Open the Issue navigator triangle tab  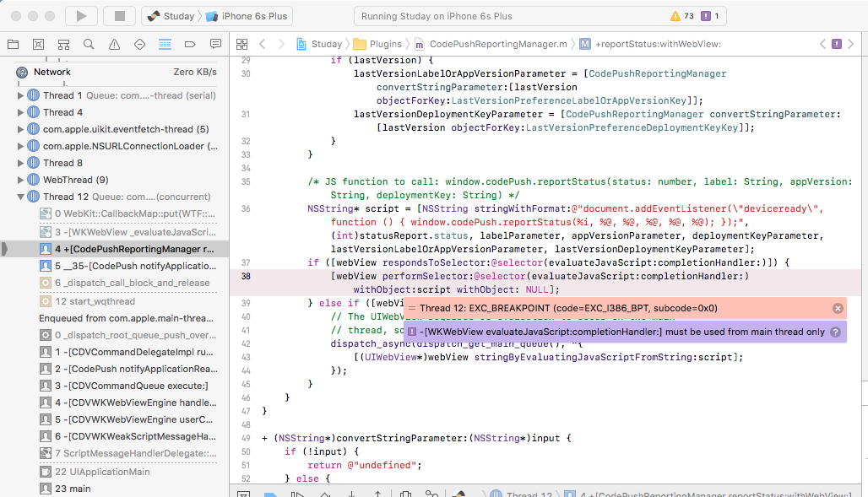point(114,44)
